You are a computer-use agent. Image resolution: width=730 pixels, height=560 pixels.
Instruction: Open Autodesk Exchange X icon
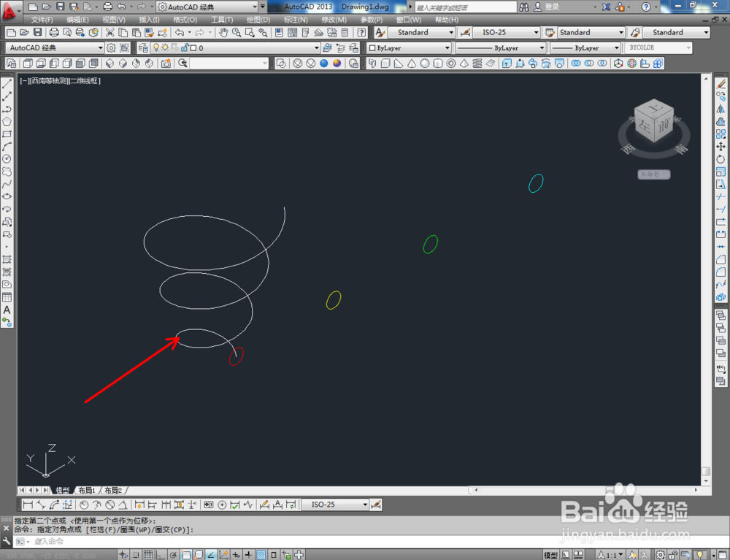[x=606, y=7]
